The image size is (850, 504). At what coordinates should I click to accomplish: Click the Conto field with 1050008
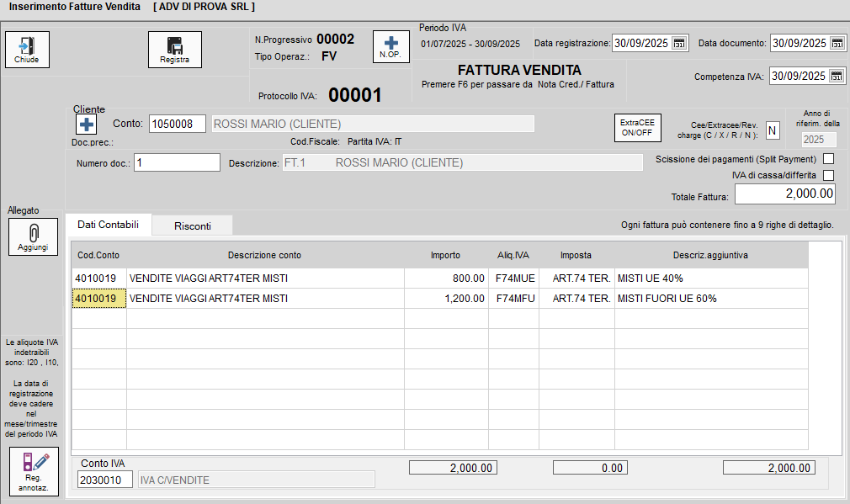tap(178, 124)
